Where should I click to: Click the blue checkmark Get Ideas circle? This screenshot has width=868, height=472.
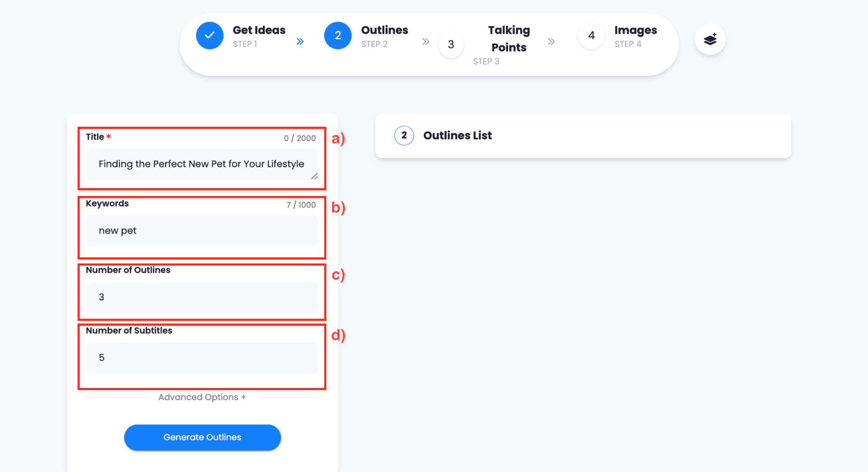point(209,35)
